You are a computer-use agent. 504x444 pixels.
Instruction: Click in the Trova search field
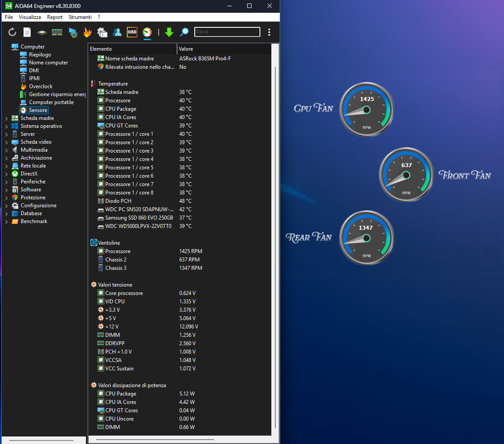point(227,32)
